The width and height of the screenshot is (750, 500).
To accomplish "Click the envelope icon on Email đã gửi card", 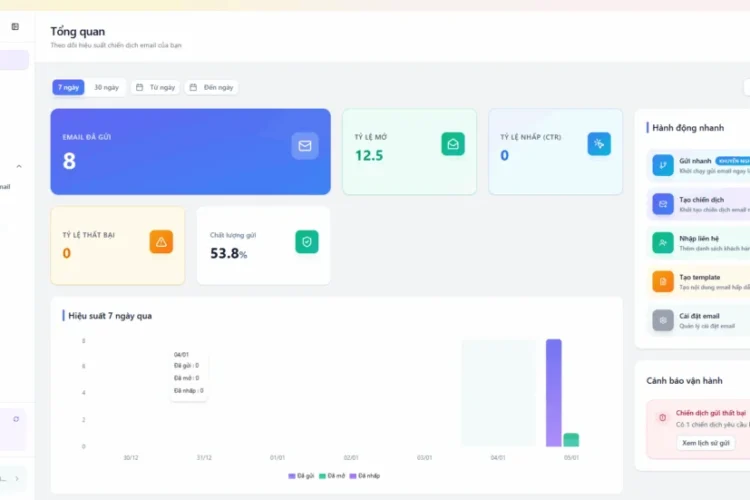I will (x=305, y=145).
